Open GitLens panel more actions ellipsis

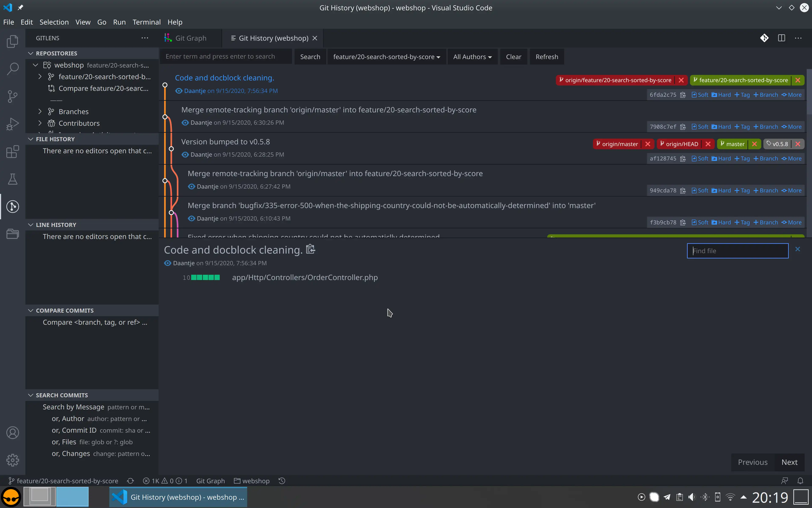tap(145, 38)
